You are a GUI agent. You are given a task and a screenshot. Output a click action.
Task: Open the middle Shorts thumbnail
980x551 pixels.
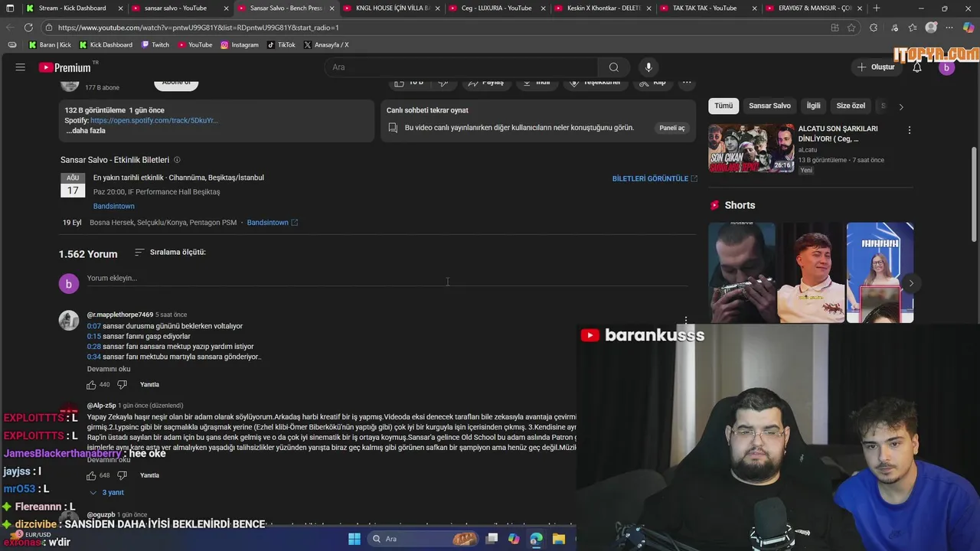[x=811, y=272]
